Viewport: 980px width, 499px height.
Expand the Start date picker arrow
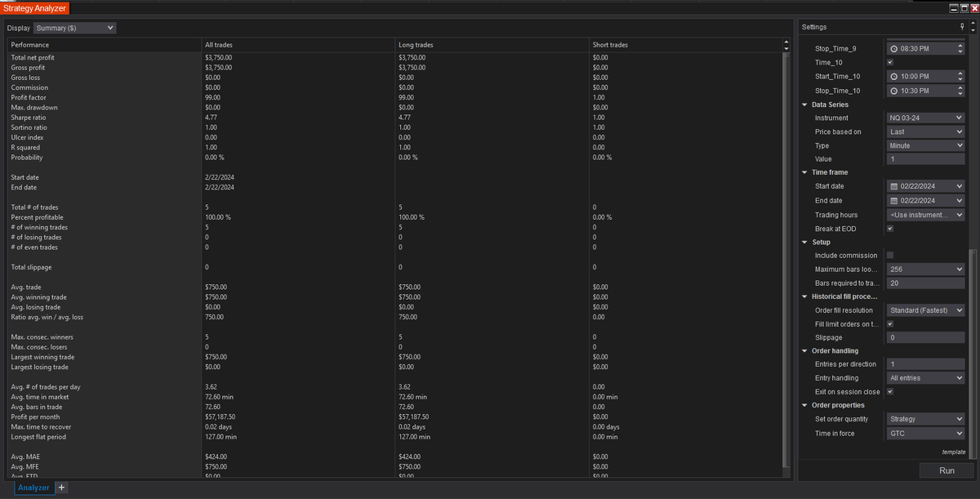point(960,186)
